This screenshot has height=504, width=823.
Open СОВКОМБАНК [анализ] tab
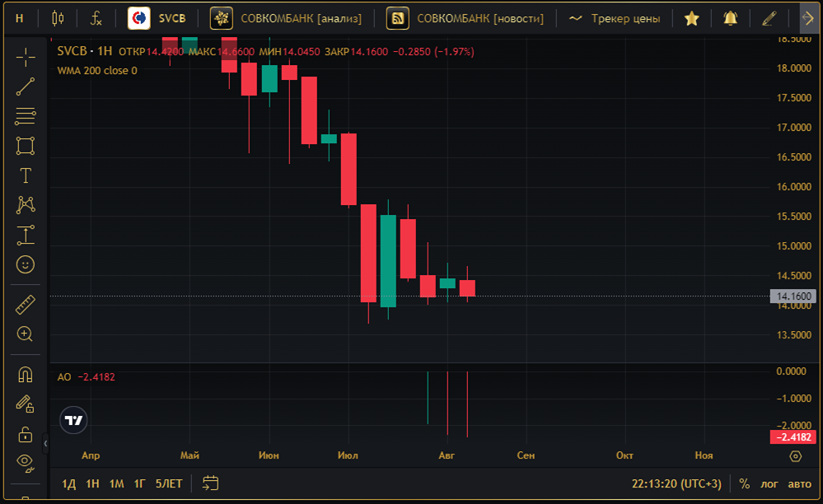point(286,18)
